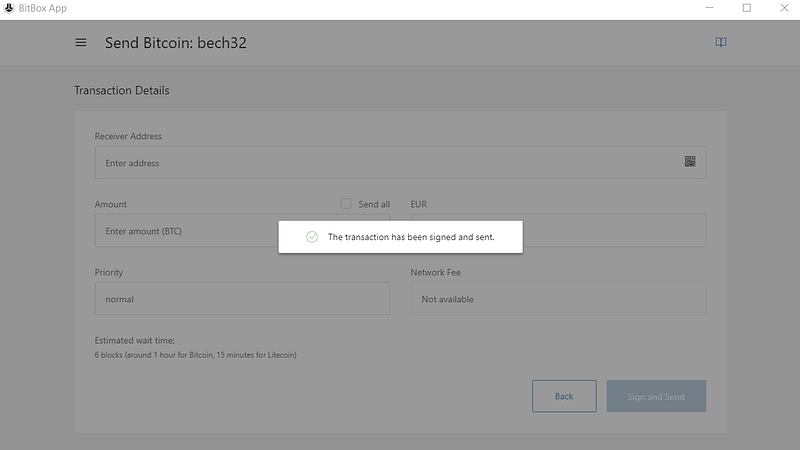Open the Priority dropdown set to normal
Viewport: 800px width, 450px height.
(242, 299)
